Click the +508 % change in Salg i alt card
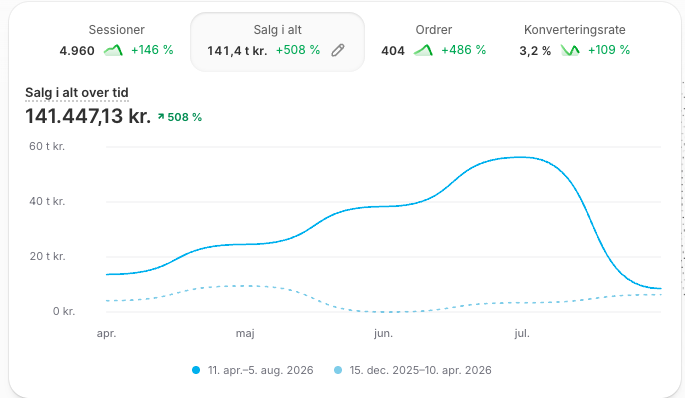The height and width of the screenshot is (398, 685). pos(298,50)
